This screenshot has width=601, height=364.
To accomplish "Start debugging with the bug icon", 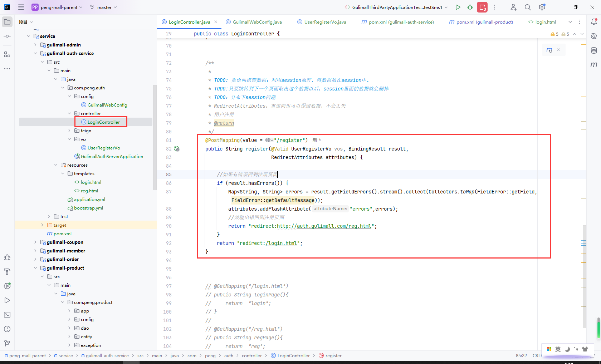I will [x=470, y=7].
